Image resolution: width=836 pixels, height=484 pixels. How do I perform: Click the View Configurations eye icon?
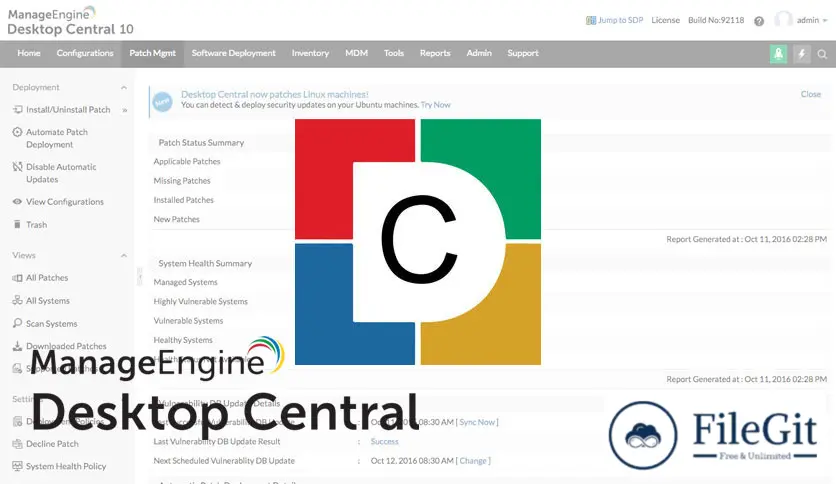click(17, 201)
